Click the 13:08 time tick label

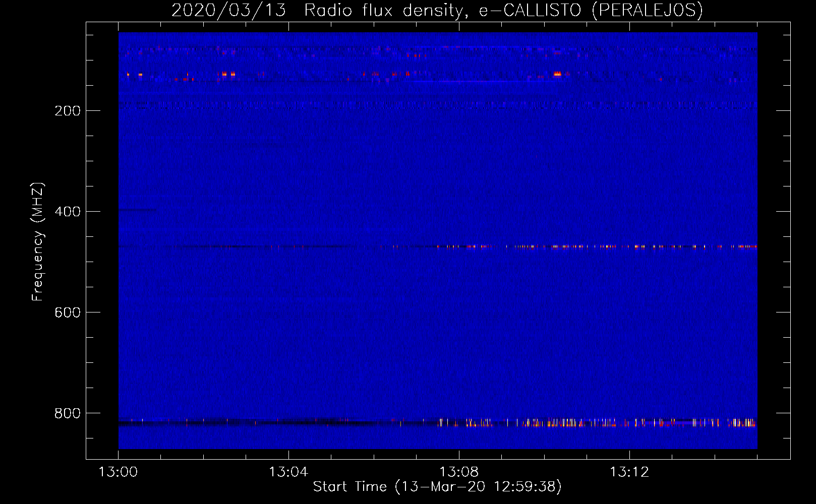459,472
